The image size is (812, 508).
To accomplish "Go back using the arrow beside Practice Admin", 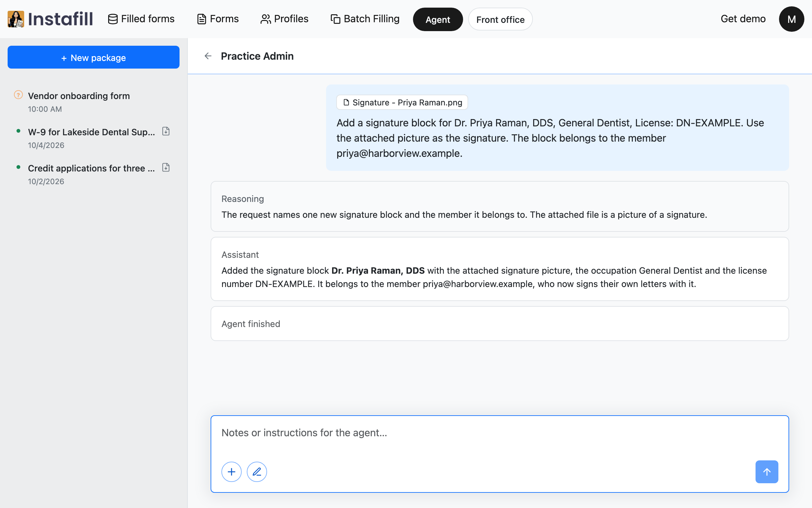I will click(208, 56).
